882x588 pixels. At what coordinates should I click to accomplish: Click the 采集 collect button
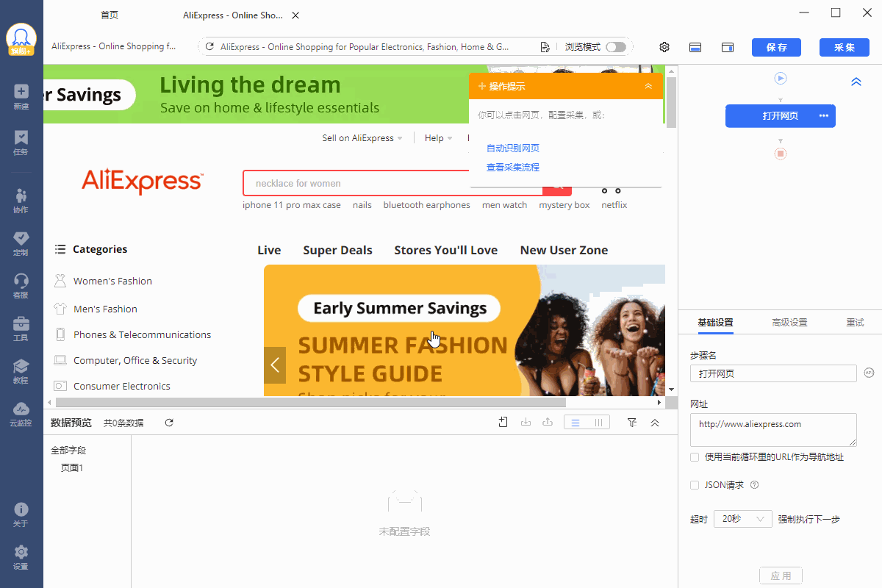click(x=845, y=47)
